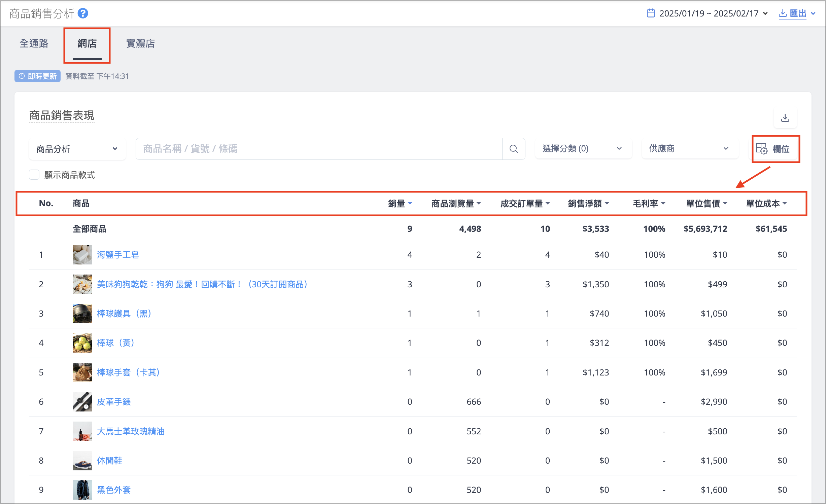This screenshot has height=504, width=826.
Task: Sort by the 銷量 column header
Action: (x=400, y=204)
